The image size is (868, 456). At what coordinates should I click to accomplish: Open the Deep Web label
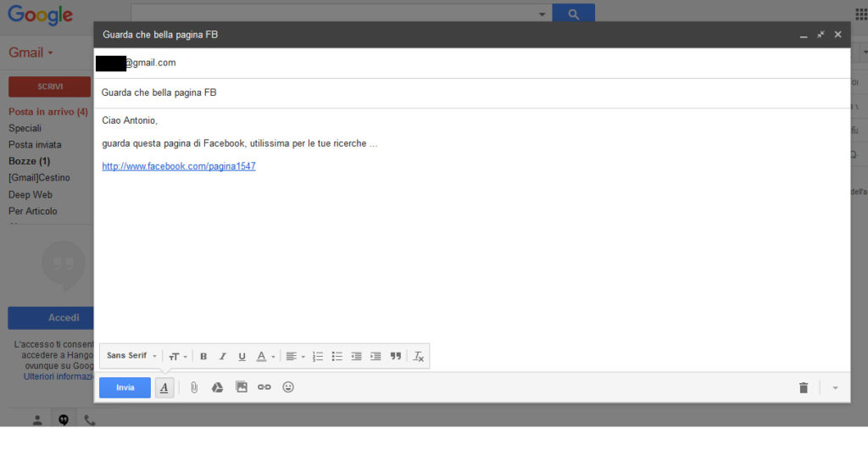pyautogui.click(x=31, y=195)
